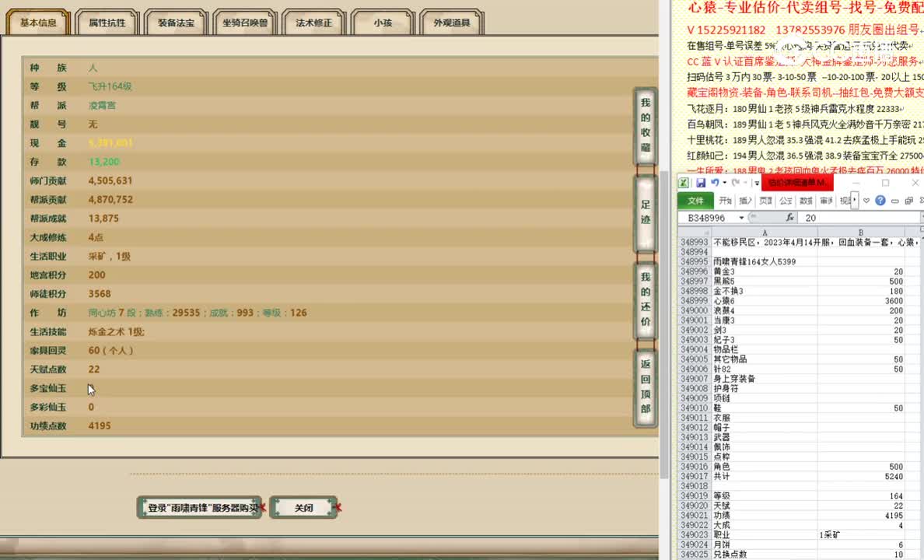The height and width of the screenshot is (560, 924).
Task: Save the Excel workbook
Action: (699, 182)
